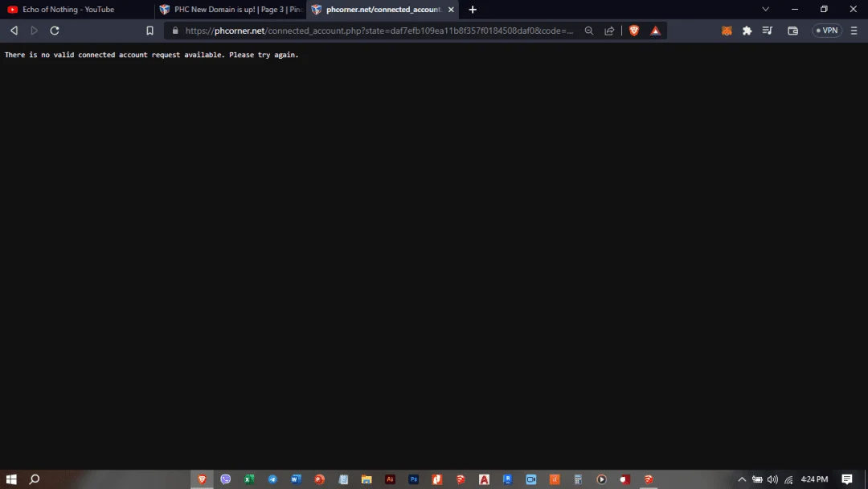Image resolution: width=868 pixels, height=489 pixels.
Task: Open the Brave Wallet
Action: pyautogui.click(x=792, y=31)
